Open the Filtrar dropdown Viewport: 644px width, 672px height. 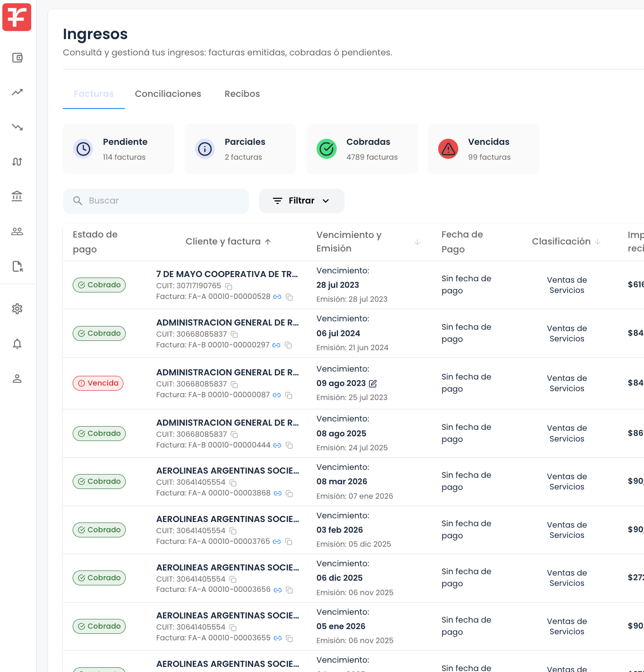[301, 201]
